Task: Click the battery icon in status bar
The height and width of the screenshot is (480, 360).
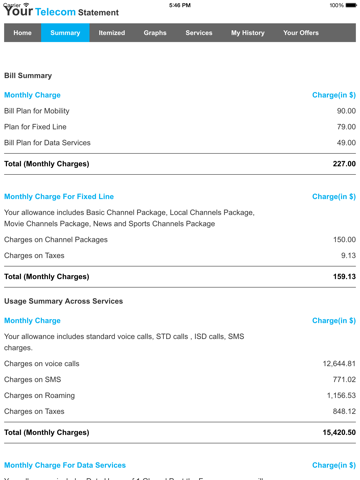Action: click(351, 5)
